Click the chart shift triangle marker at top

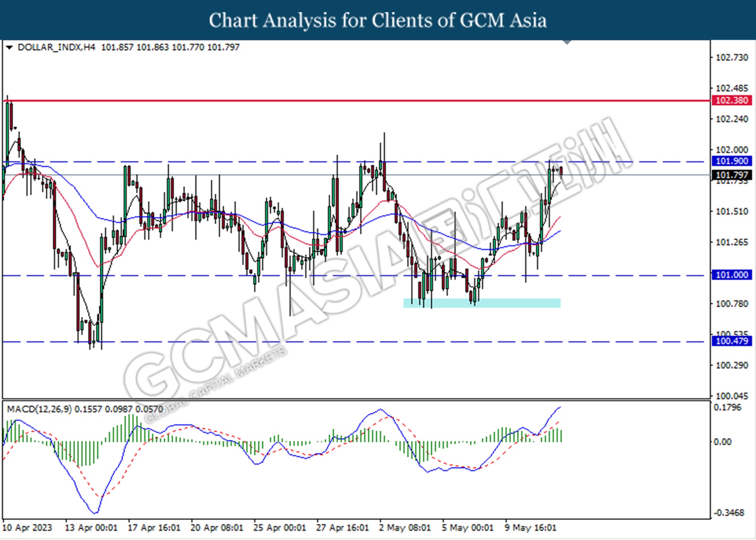click(x=567, y=42)
